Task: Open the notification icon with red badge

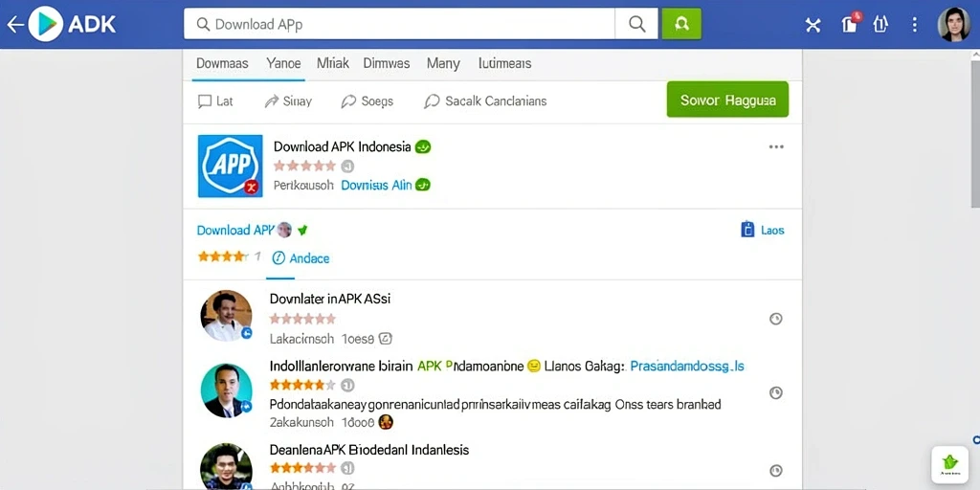Action: (x=850, y=23)
